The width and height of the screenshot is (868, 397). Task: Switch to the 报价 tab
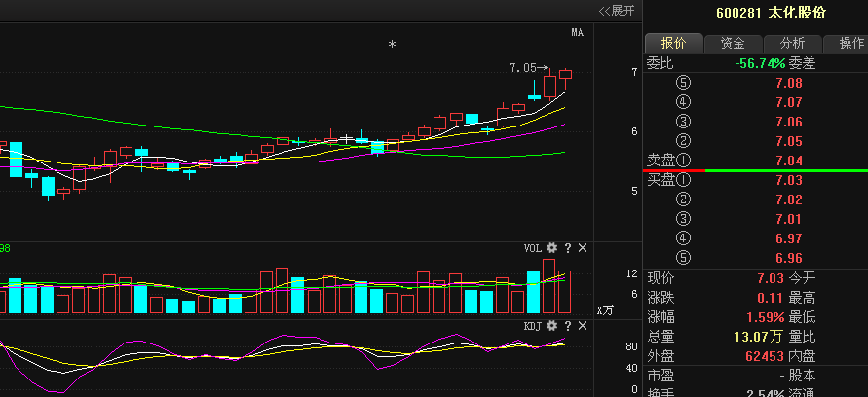pyautogui.click(x=673, y=43)
